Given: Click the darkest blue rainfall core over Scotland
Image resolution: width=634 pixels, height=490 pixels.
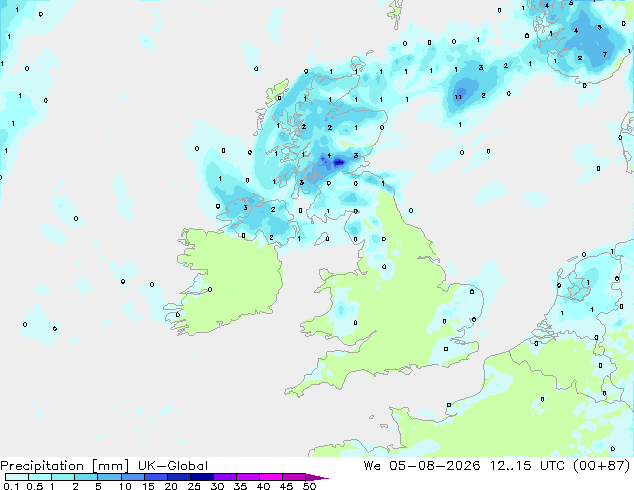Looking at the screenshot, I should click(x=338, y=163).
